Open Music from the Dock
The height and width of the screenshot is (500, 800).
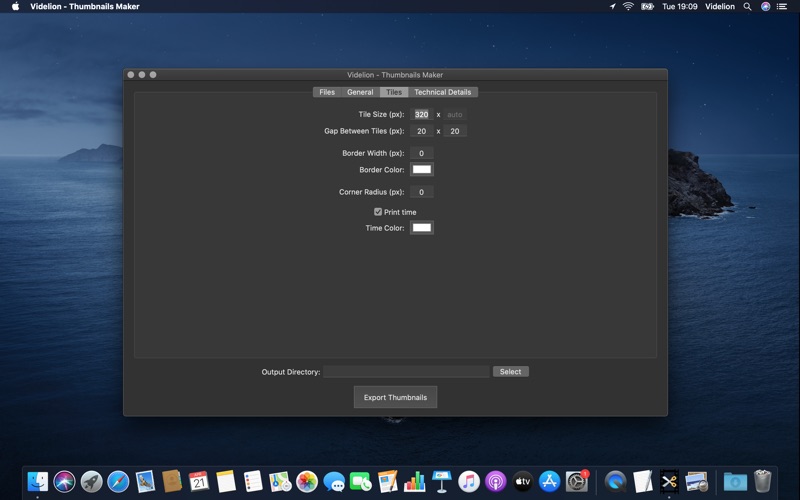[469, 481]
